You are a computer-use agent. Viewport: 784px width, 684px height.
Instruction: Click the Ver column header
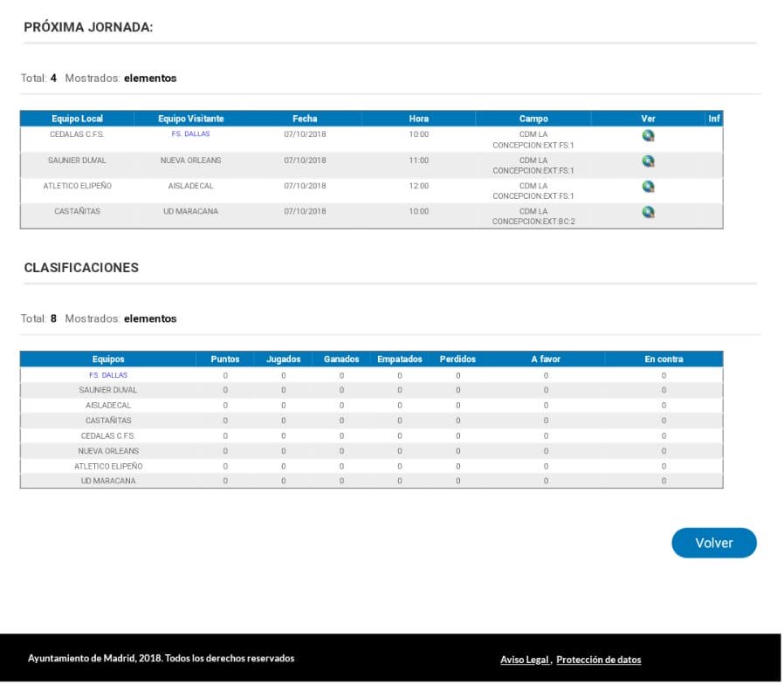point(650,119)
